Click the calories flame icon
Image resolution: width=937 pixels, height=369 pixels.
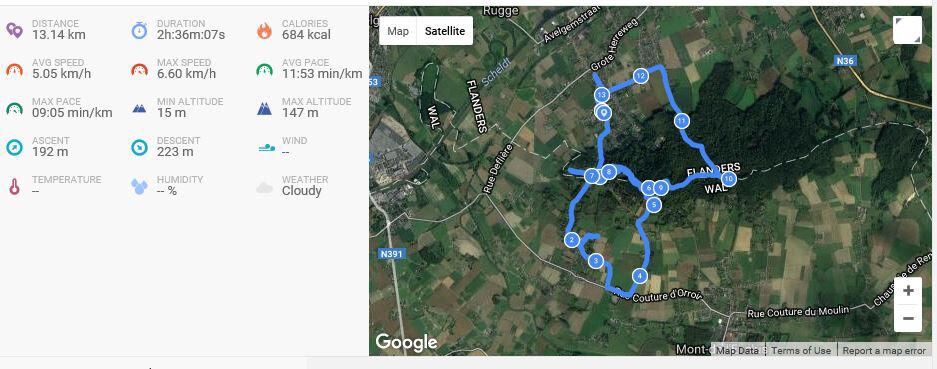pos(264,30)
